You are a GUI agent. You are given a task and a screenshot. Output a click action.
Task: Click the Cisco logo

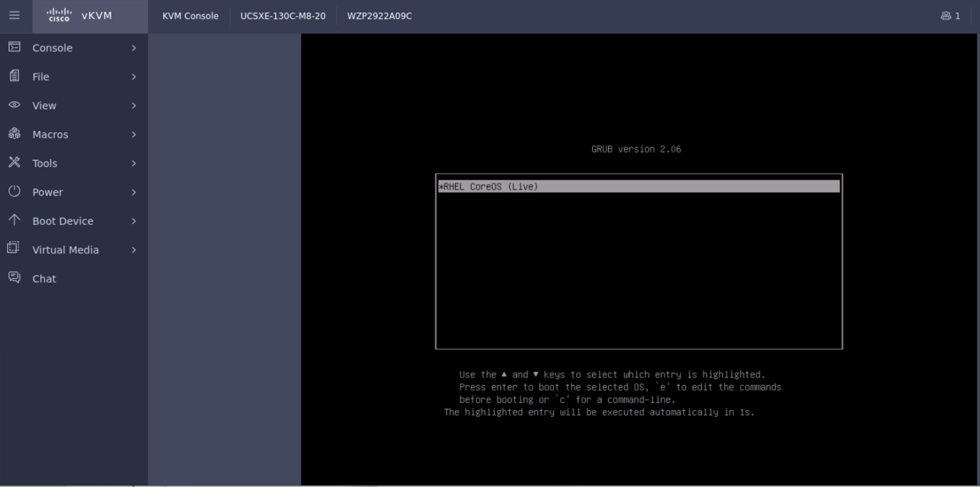(x=59, y=15)
